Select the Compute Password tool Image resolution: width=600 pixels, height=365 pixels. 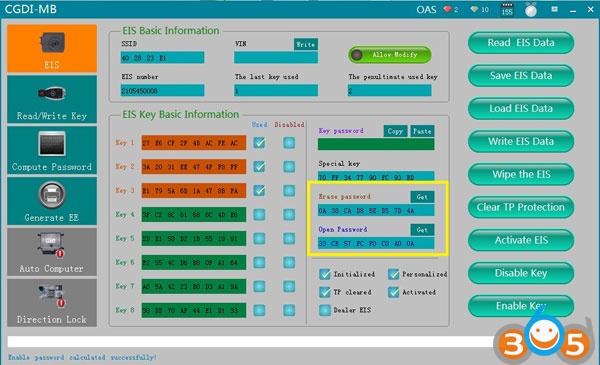pos(52,150)
